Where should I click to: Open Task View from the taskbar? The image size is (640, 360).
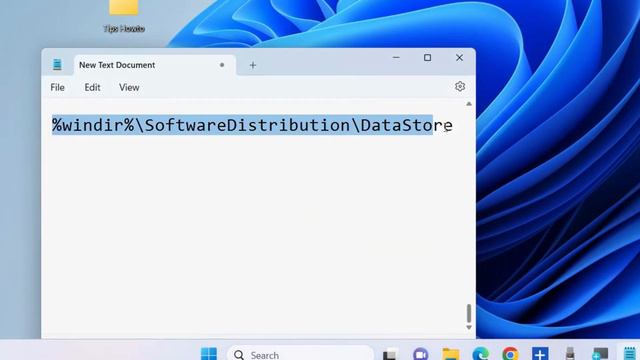390,354
